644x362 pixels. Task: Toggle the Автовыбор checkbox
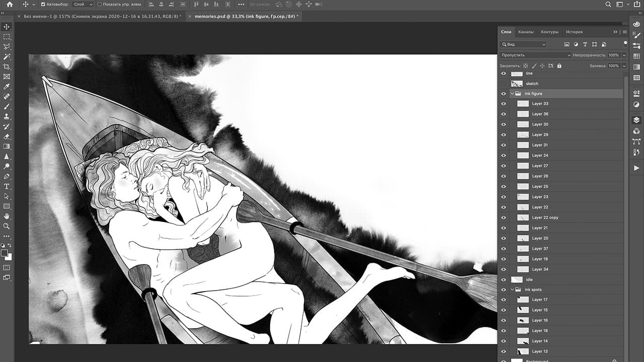43,4
